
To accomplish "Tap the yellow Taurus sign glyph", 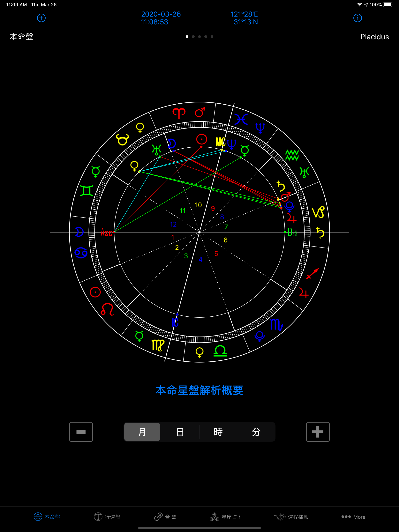I will 123,140.
